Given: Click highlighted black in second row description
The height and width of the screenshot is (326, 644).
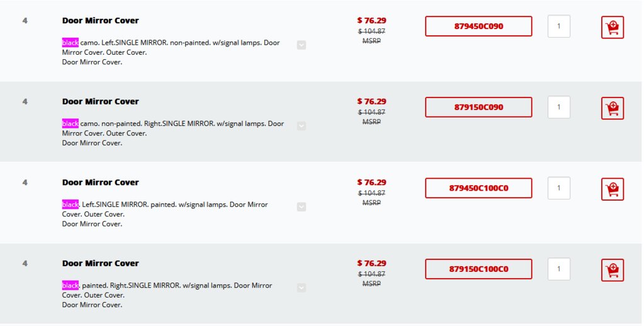Looking at the screenshot, I should (71, 123).
